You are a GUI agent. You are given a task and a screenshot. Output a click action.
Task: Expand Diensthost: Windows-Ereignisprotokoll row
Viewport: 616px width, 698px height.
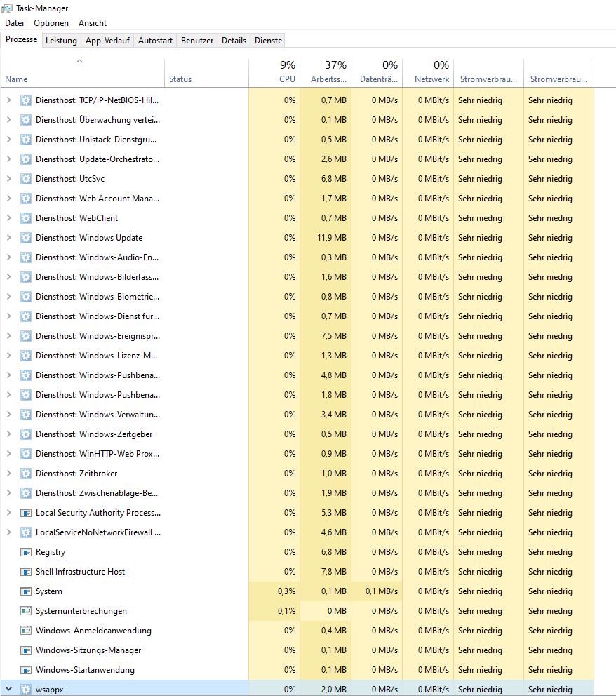point(8,336)
